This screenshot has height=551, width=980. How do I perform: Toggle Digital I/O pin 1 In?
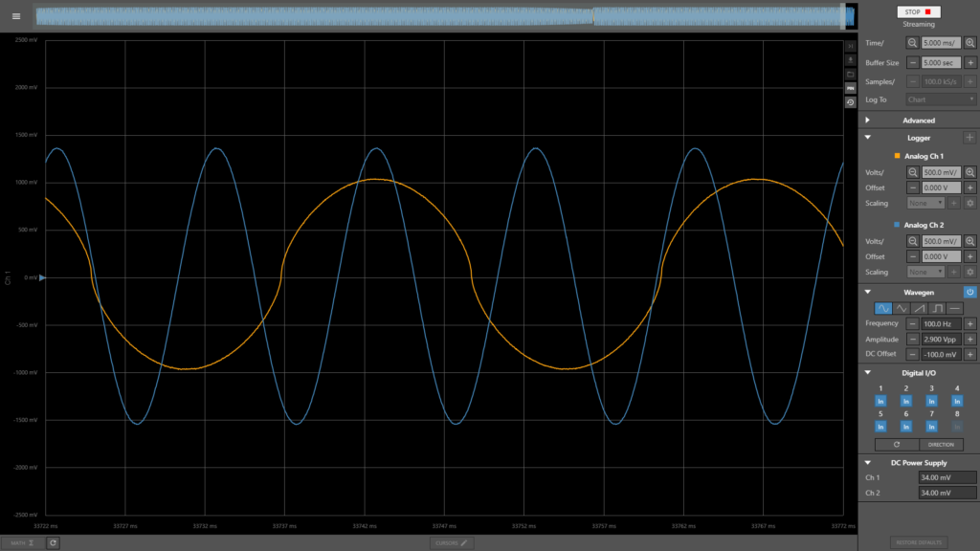880,401
